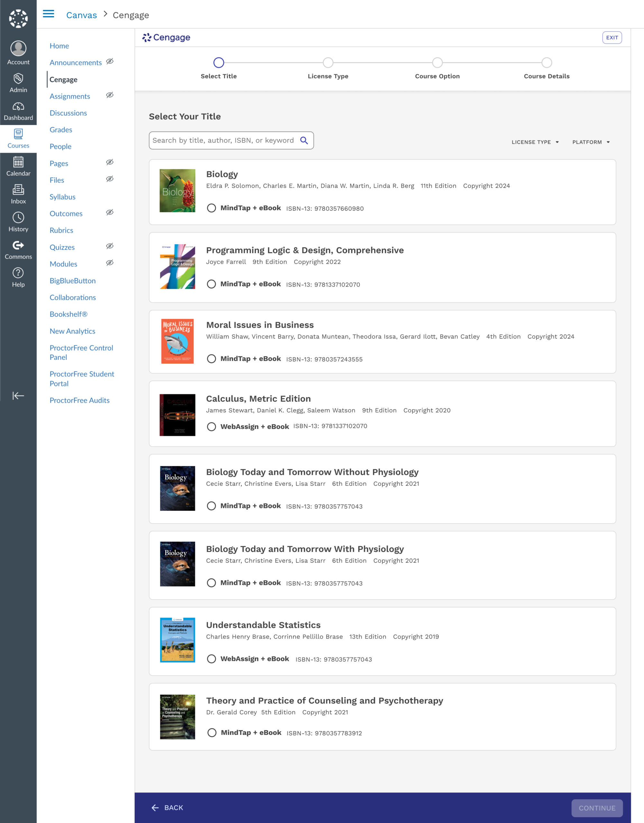Open Syllabus in course navigation
This screenshot has width=644, height=823.
63,197
